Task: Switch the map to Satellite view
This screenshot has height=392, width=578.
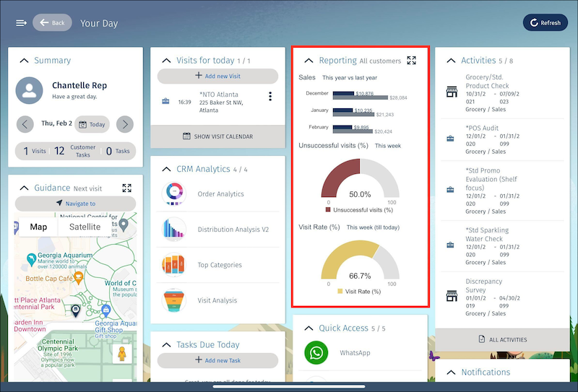Action: (x=85, y=227)
